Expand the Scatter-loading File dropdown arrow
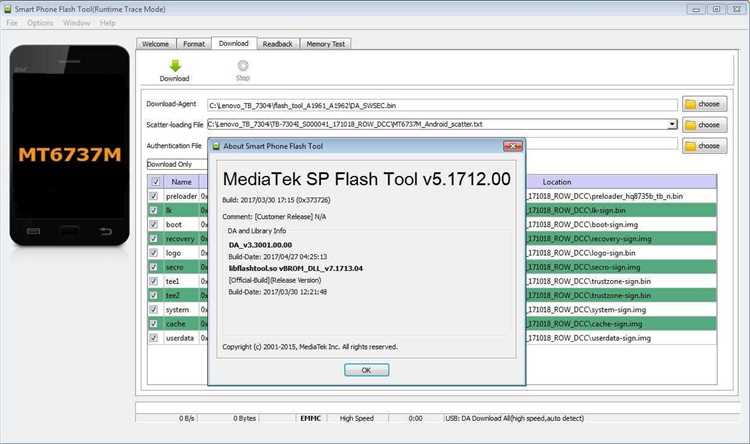This screenshot has height=444, width=750. [x=673, y=125]
